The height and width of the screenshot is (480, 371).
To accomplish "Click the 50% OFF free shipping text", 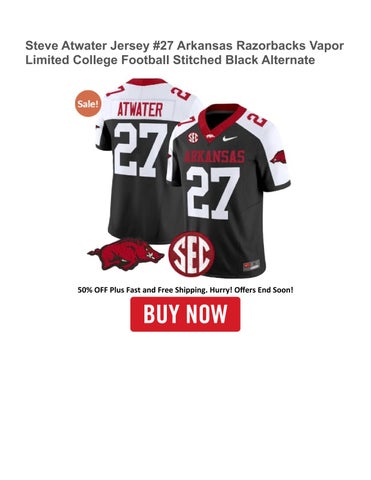I will [185, 290].
